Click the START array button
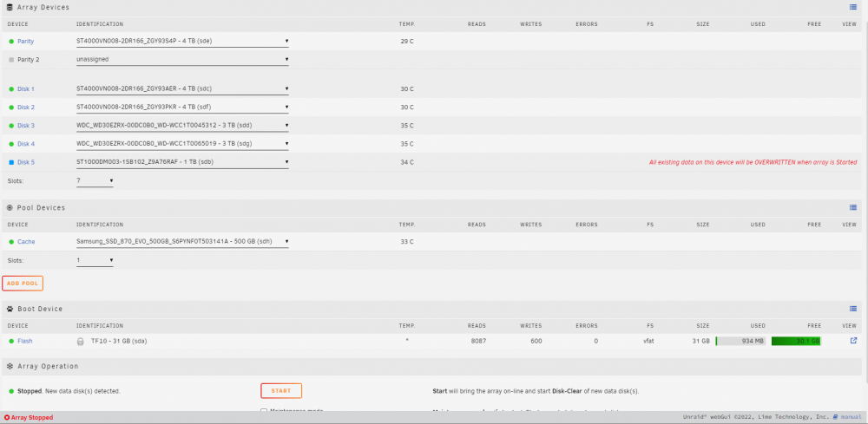Screen dimensions: 868x424 pos(281,391)
